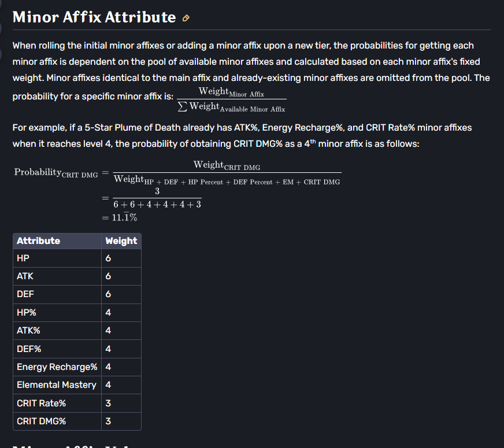Select the ATK attribute cell

pyautogui.click(x=25, y=276)
